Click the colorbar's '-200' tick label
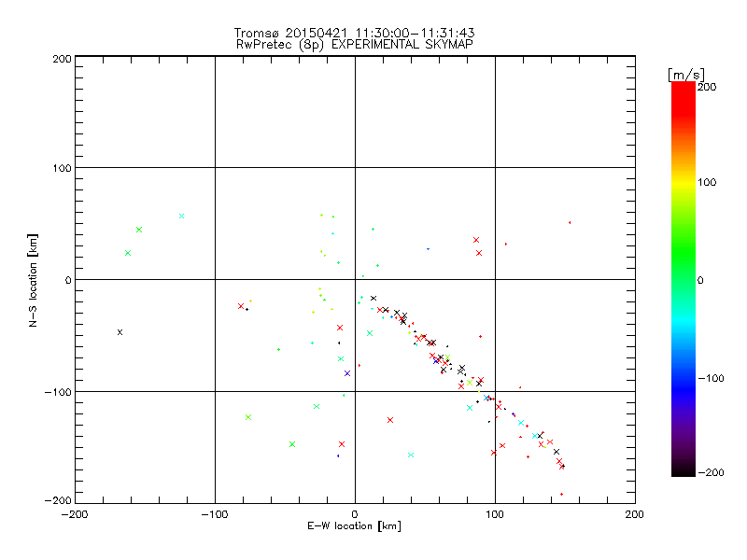Screen dimensions: 747x560 pyautogui.click(x=711, y=472)
